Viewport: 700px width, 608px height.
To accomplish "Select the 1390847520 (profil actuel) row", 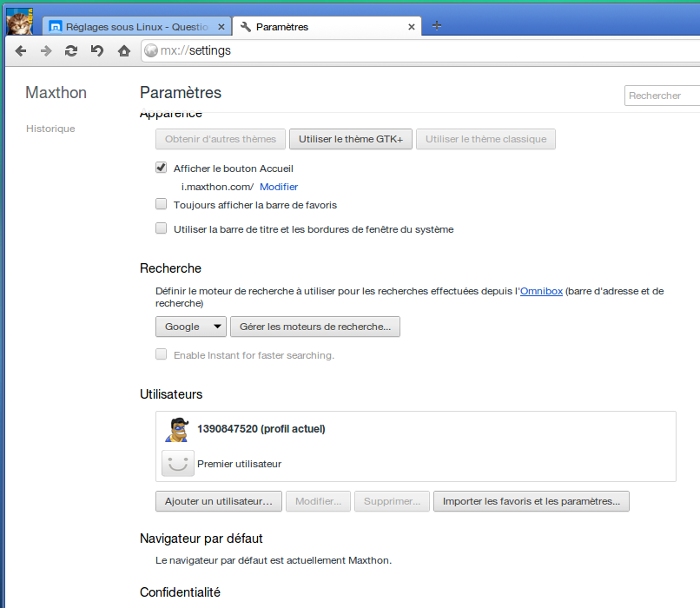I will point(416,429).
